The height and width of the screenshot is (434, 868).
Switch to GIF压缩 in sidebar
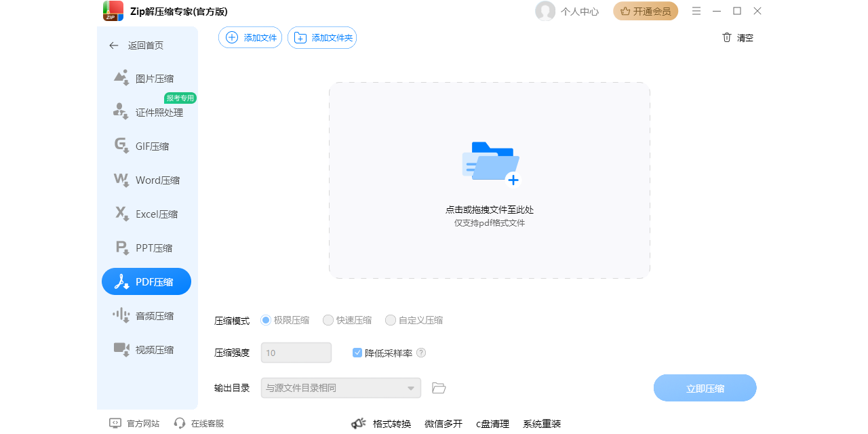146,146
